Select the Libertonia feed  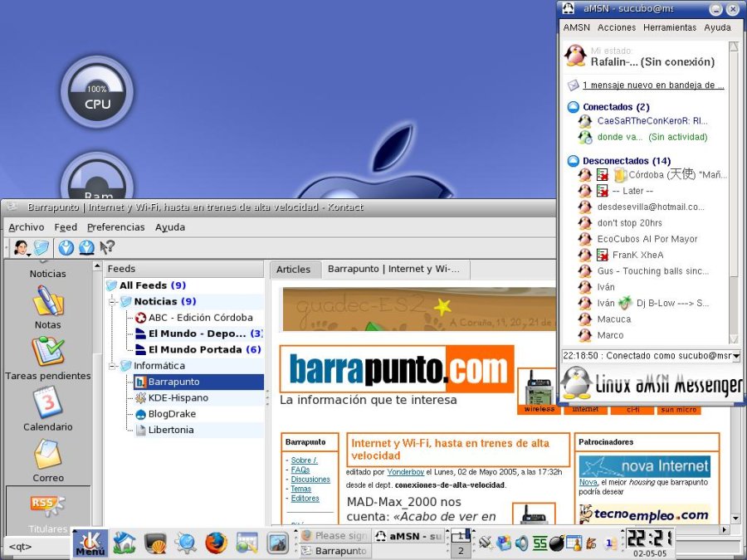(171, 430)
